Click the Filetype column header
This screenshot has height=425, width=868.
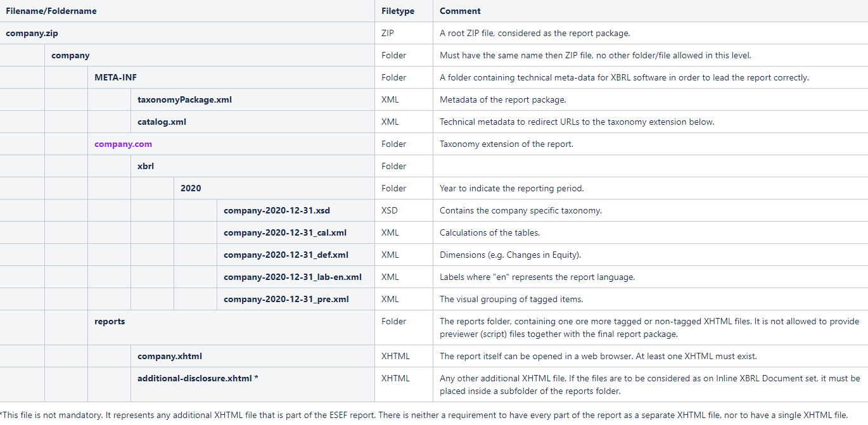(397, 11)
